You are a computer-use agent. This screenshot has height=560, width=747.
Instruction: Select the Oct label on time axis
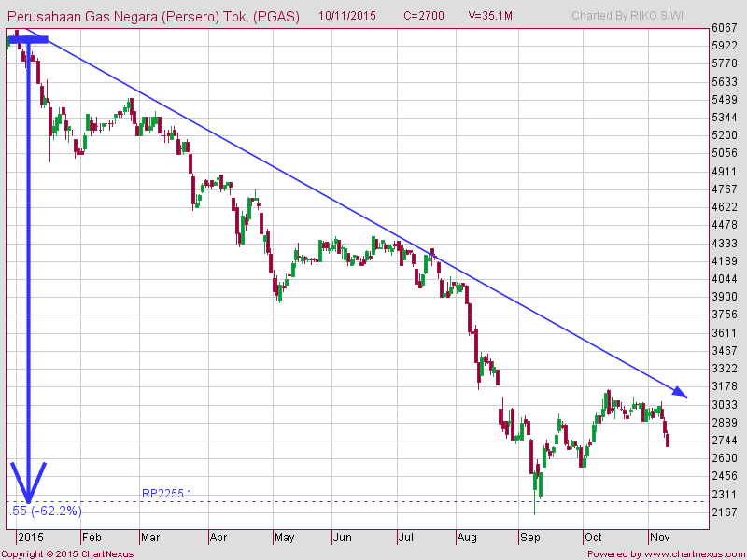(593, 538)
